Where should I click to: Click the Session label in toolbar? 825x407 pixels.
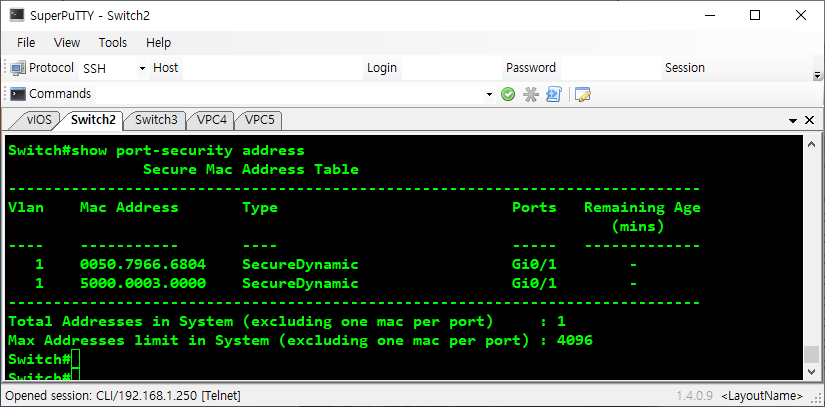coord(685,68)
